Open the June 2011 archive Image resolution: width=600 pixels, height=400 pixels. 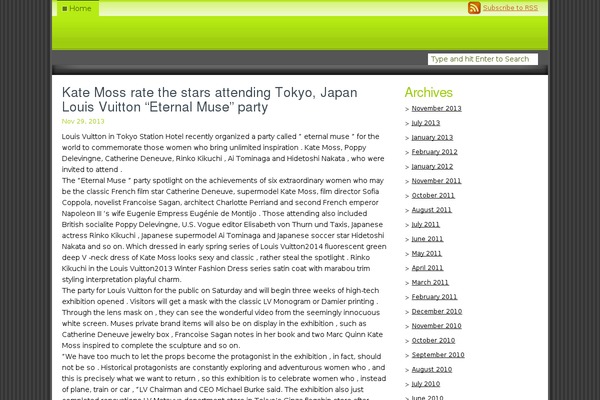[427, 239]
